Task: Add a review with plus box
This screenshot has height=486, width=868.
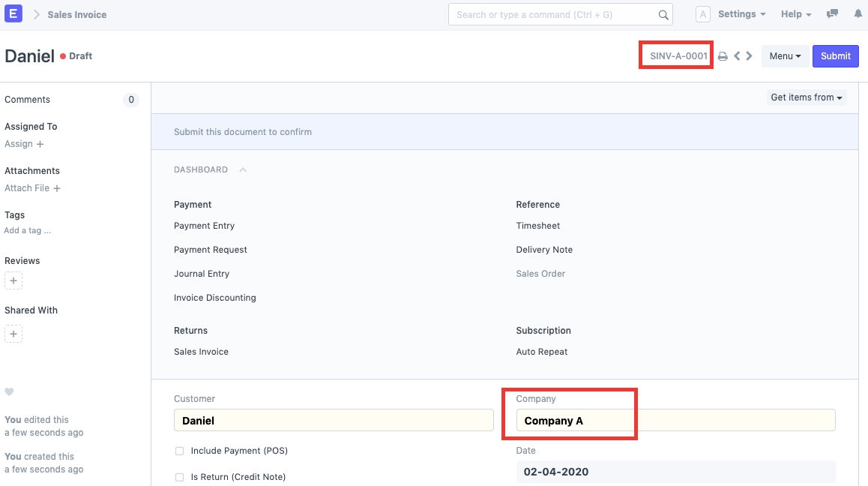Action: pos(13,281)
